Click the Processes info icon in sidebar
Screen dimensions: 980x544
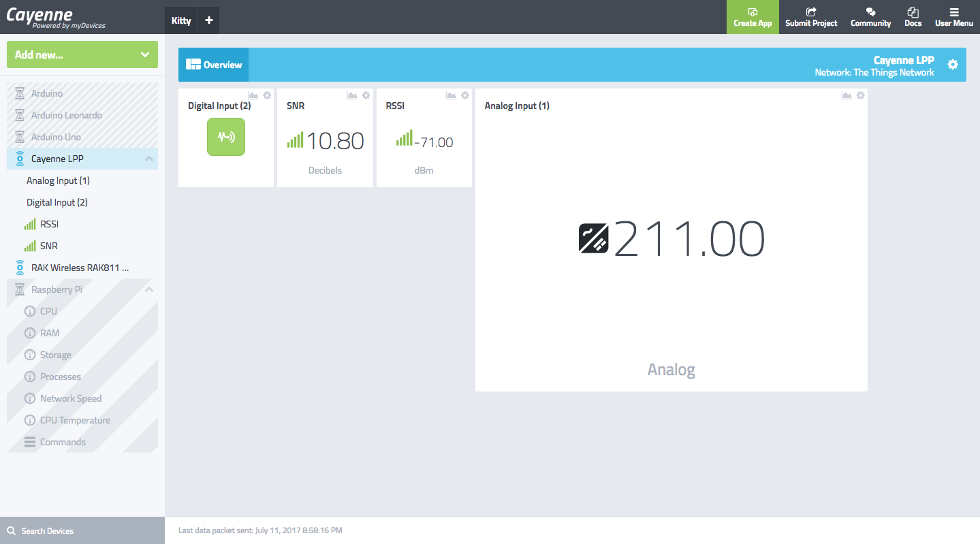tap(29, 377)
